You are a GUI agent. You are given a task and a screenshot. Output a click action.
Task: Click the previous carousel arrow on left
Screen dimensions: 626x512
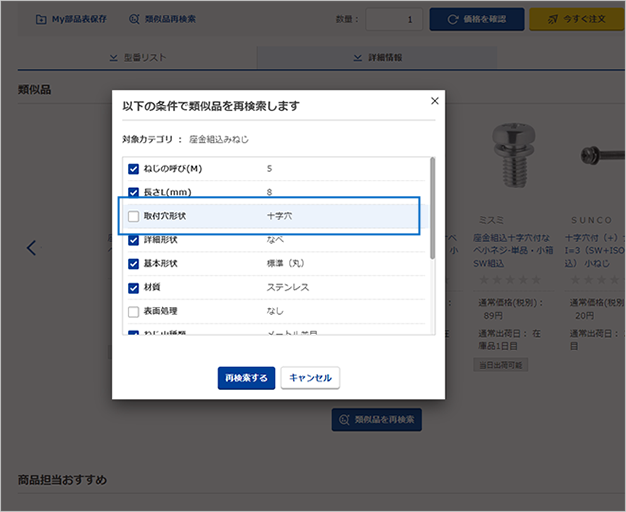[x=32, y=247]
